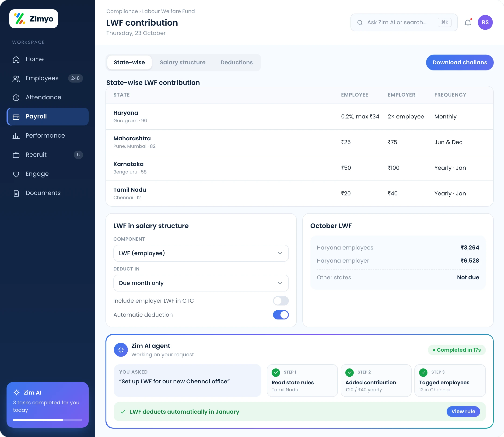504x437 pixels.
Task: Click the Zimyo logo
Action: pos(33,19)
